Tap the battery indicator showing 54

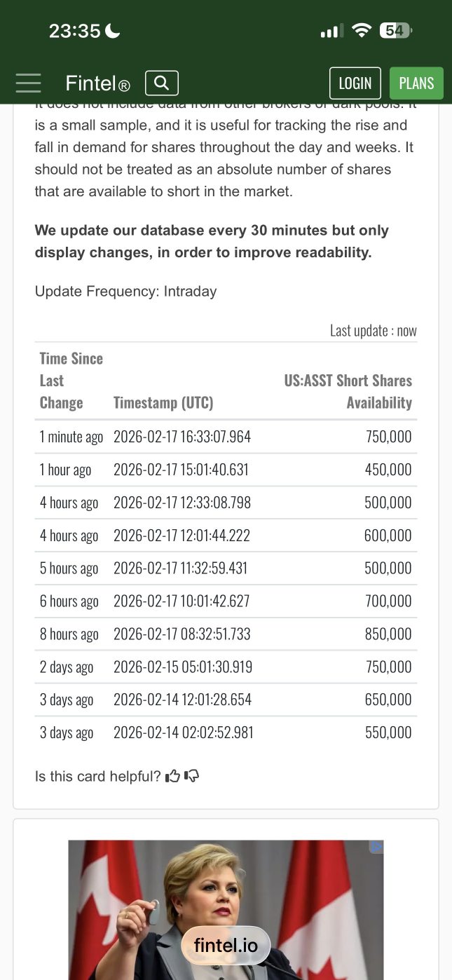click(x=395, y=30)
